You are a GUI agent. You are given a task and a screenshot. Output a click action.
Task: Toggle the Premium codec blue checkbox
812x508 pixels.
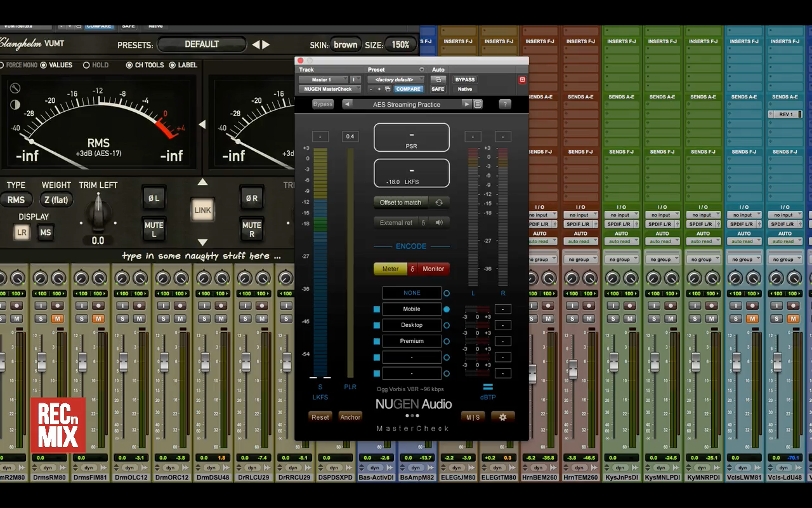(377, 342)
